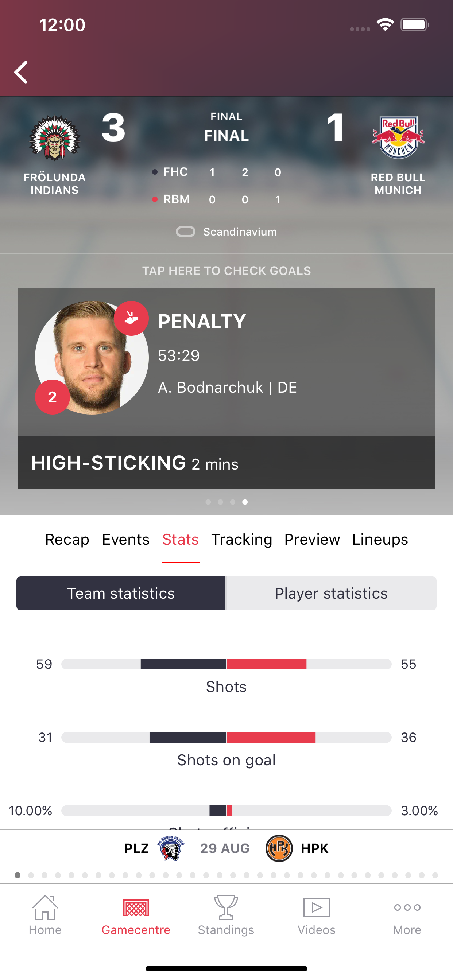
Task: Open the Videos play icon
Action: tap(316, 907)
